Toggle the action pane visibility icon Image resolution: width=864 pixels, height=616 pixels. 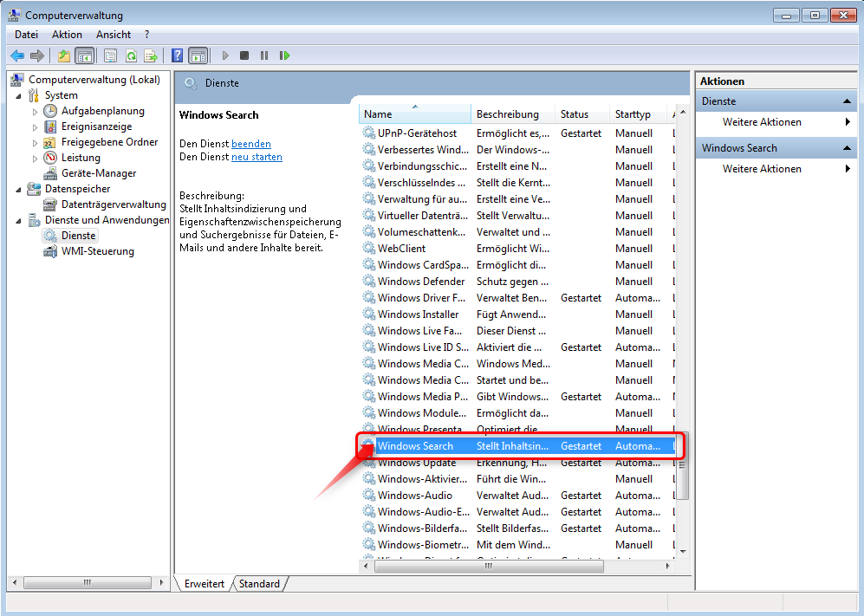(200, 55)
